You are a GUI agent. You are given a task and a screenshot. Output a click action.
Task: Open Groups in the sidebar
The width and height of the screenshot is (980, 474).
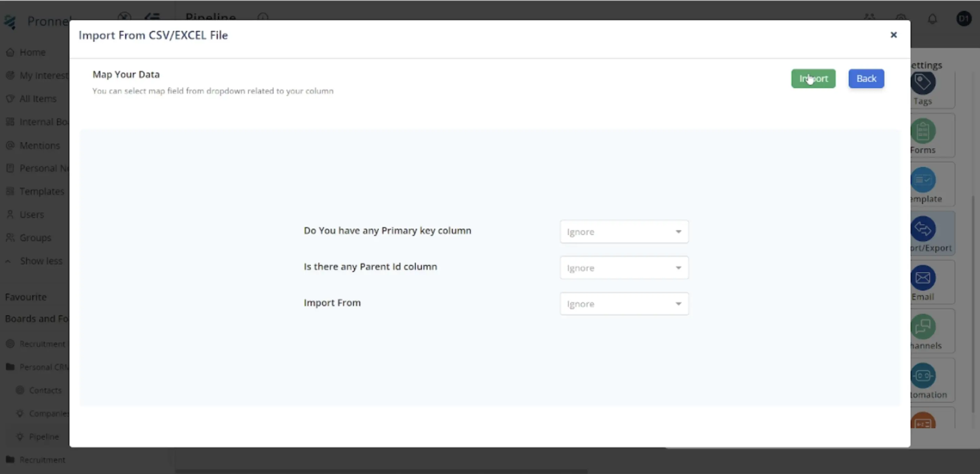point(35,238)
